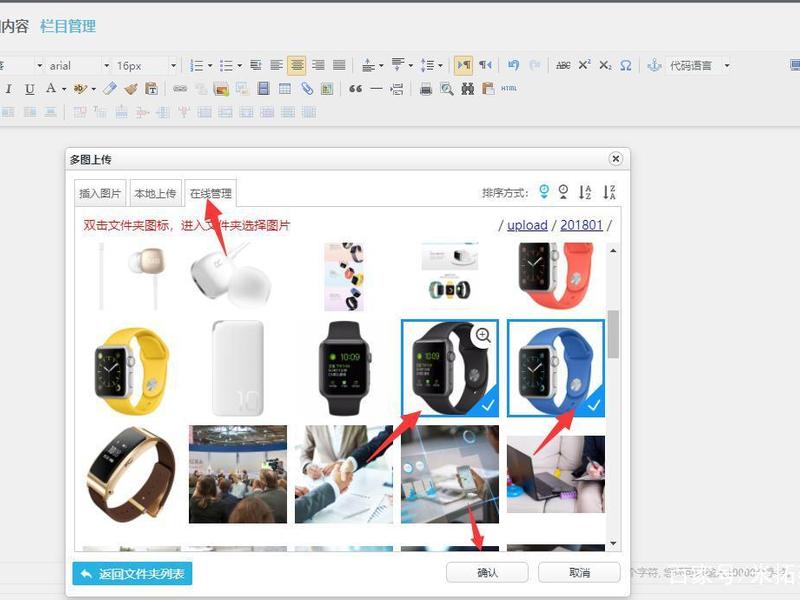Switch to the 本地上传 tab
The height and width of the screenshot is (600, 800).
click(x=155, y=193)
